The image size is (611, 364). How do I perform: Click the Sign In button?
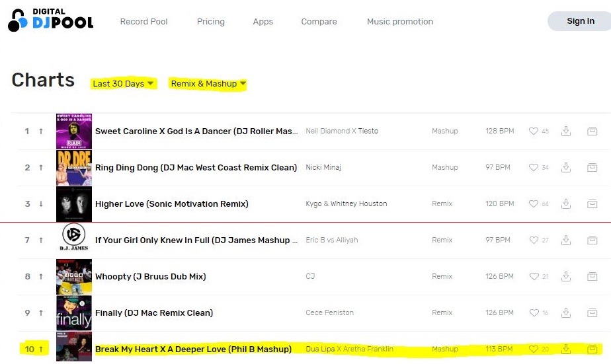pos(580,21)
